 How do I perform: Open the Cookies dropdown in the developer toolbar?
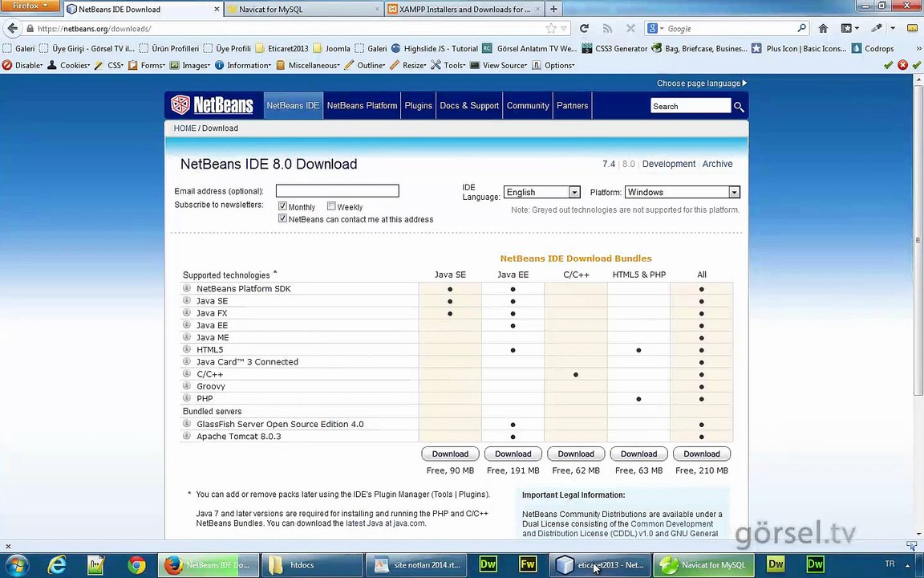pyautogui.click(x=68, y=66)
